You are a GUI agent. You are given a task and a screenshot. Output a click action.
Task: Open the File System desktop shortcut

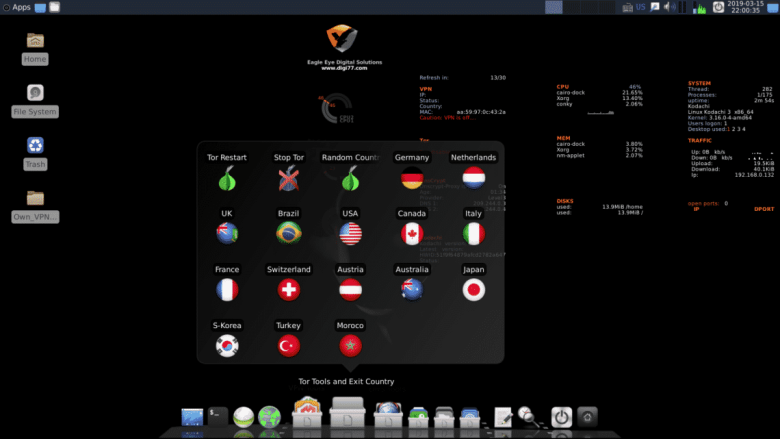tap(35, 94)
